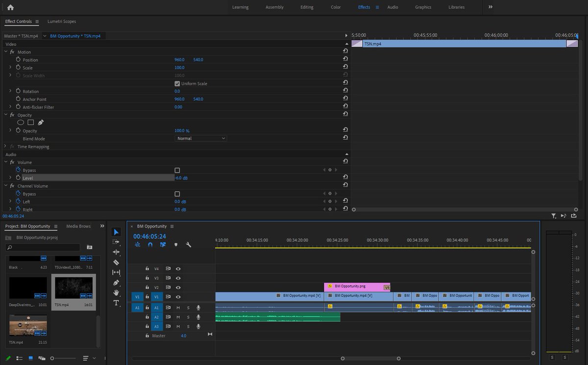This screenshot has height=365, width=588.
Task: Open the Effects workspace menu icon
Action: pos(377,7)
